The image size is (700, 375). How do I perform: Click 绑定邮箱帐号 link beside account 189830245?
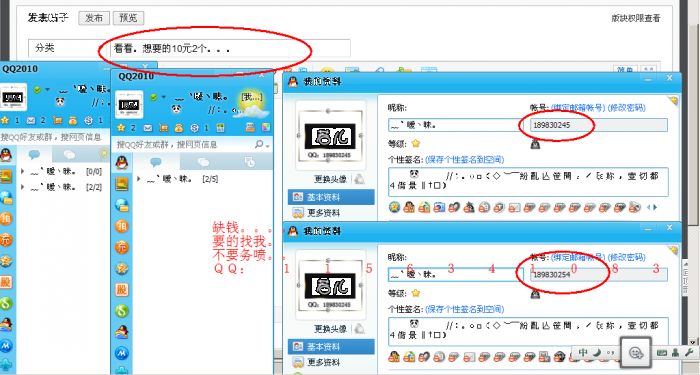click(x=578, y=108)
